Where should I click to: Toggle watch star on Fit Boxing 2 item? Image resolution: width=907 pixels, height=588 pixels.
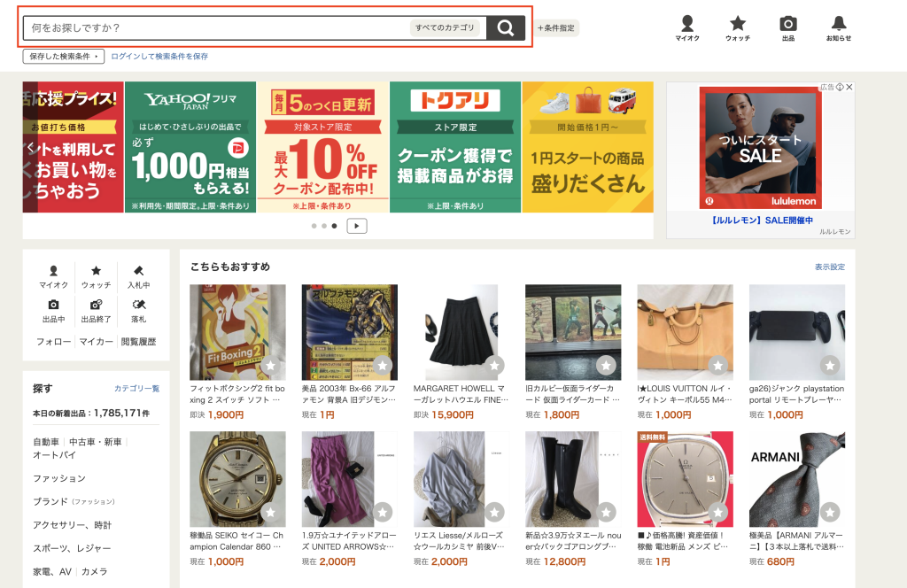pyautogui.click(x=271, y=366)
